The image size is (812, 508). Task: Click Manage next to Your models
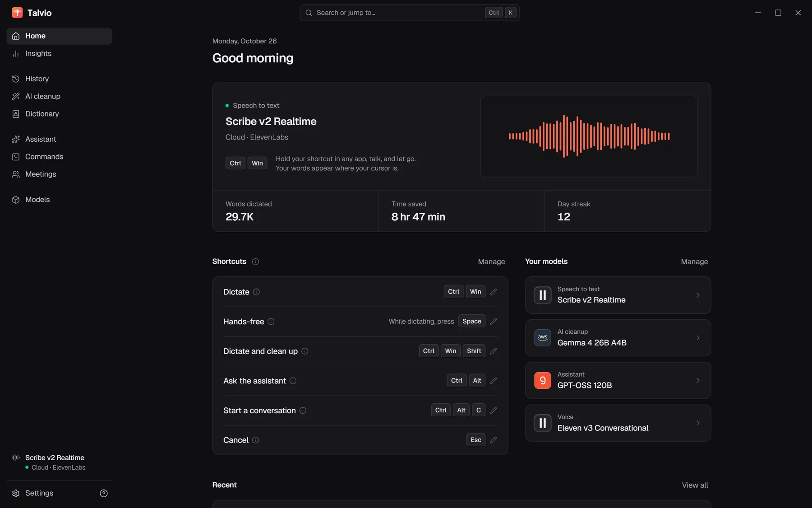point(694,261)
